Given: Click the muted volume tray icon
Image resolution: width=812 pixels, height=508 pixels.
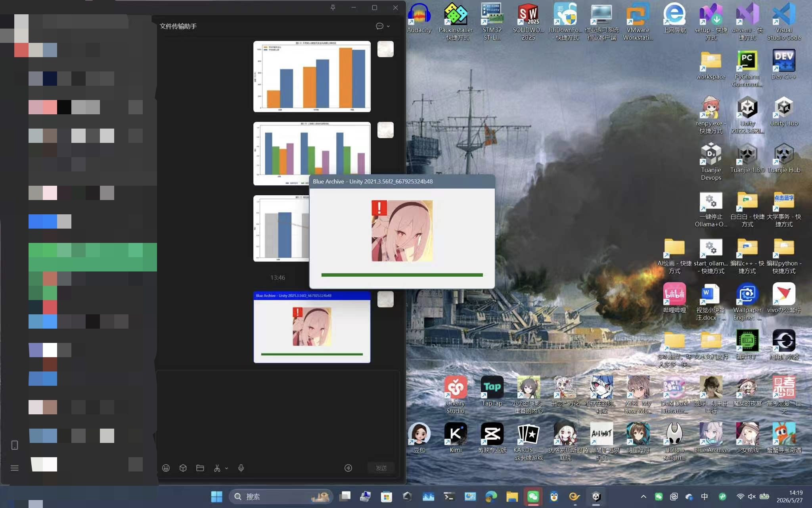Looking at the screenshot, I should [752, 496].
